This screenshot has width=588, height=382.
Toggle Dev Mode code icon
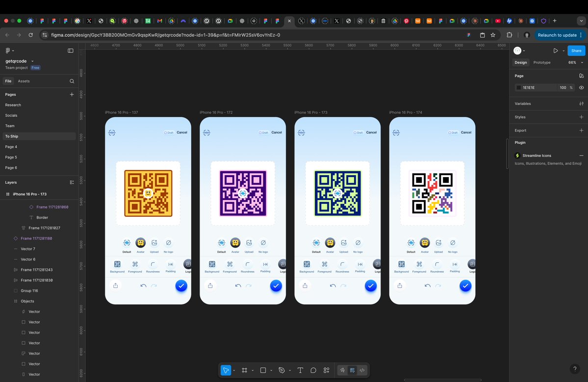(362, 370)
